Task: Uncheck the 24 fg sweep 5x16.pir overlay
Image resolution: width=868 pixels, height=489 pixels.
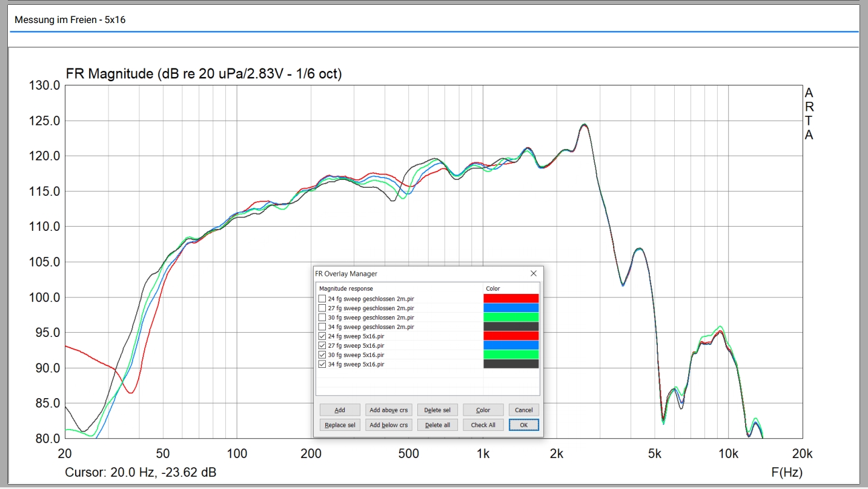Action: tap(322, 336)
